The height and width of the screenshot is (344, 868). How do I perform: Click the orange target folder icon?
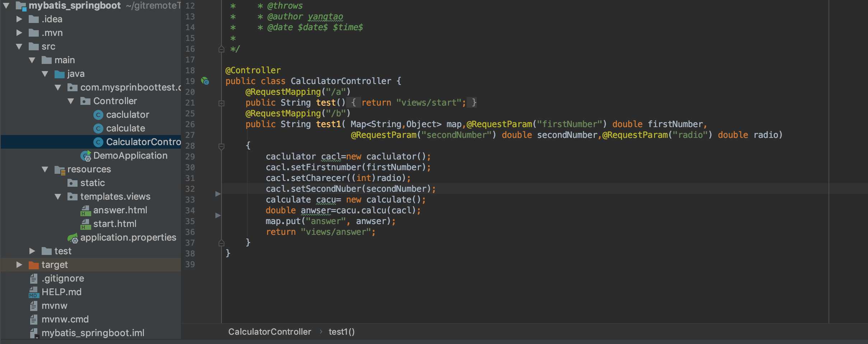point(34,265)
